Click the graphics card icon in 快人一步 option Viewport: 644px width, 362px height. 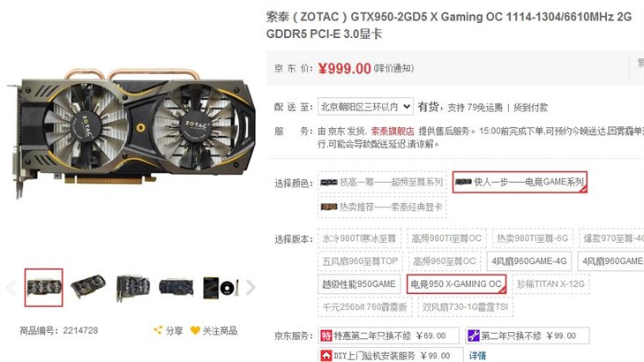pyautogui.click(x=463, y=182)
